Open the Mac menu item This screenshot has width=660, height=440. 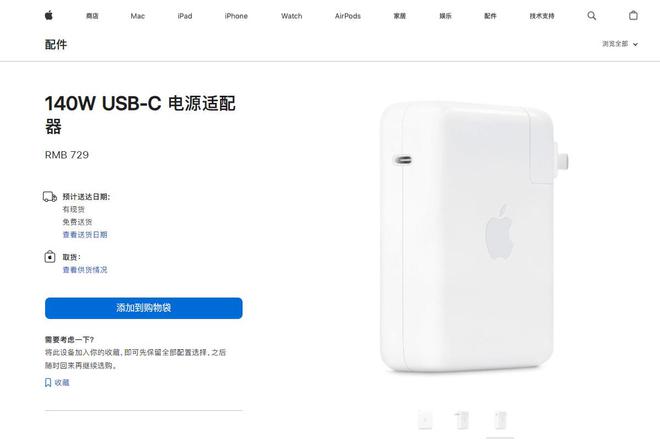click(x=138, y=16)
